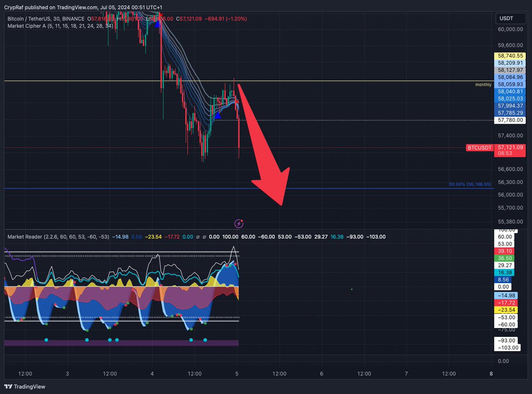Click day 7 on the time axis
Screen dimensions: 532x394
pos(407,374)
